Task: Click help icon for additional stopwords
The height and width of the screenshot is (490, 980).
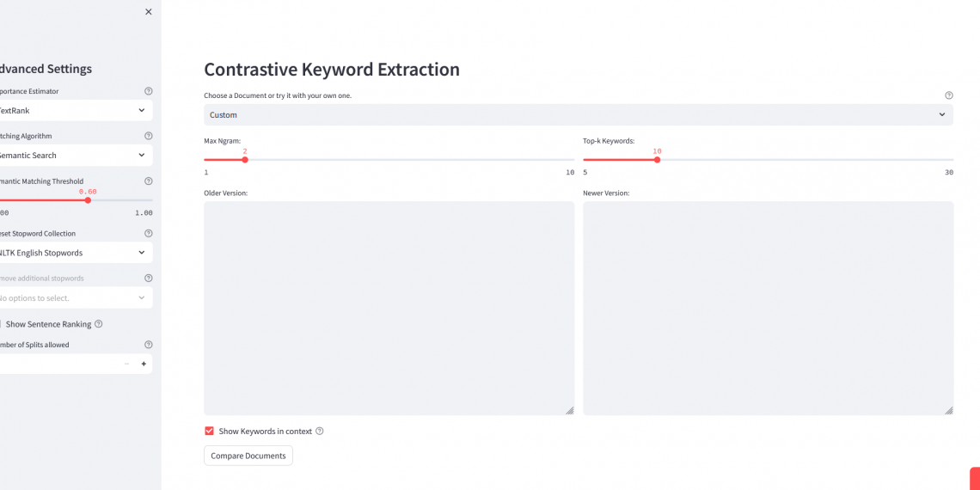Action: click(149, 279)
